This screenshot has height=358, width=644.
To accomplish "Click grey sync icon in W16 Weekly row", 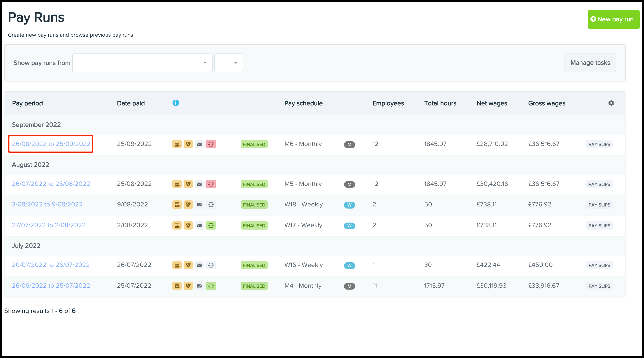I will (x=211, y=265).
